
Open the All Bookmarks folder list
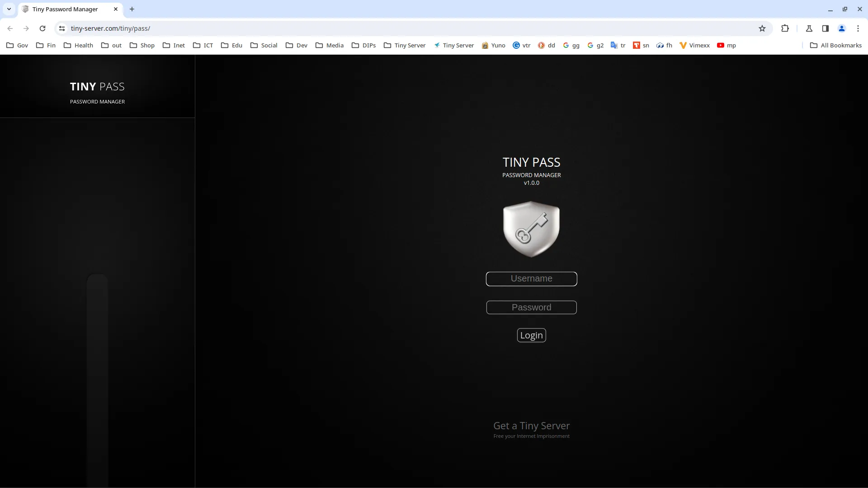click(835, 45)
